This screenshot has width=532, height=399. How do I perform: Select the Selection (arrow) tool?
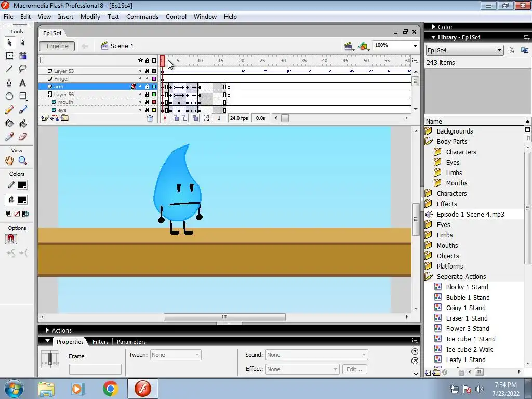(9, 42)
